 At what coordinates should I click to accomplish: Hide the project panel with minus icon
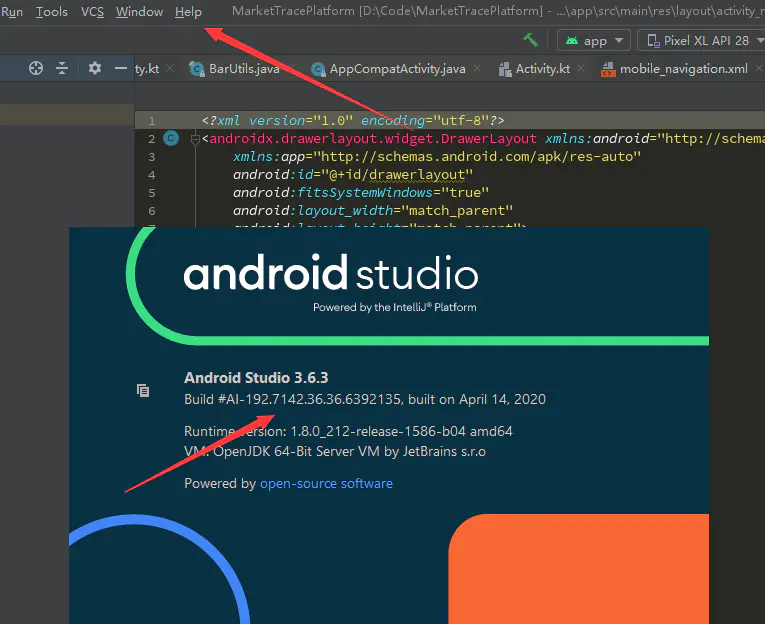(x=121, y=68)
